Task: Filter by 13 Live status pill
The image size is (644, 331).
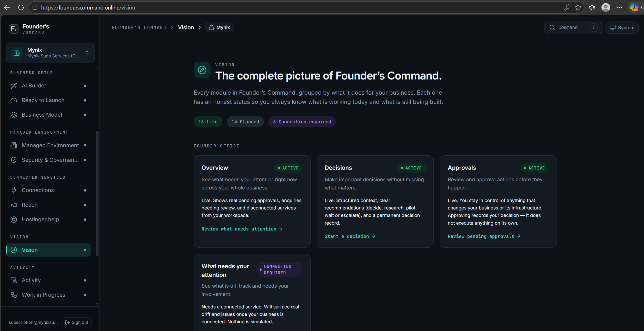Action: click(x=208, y=122)
